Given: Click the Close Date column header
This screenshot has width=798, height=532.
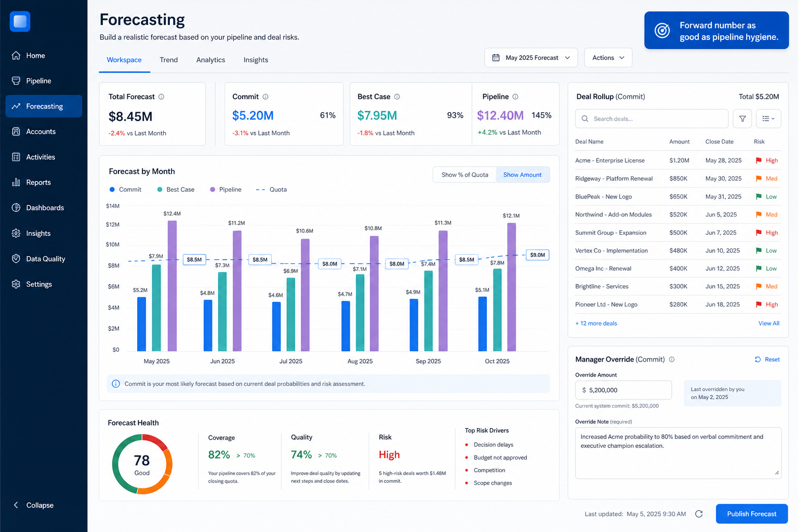Looking at the screenshot, I should pos(720,142).
